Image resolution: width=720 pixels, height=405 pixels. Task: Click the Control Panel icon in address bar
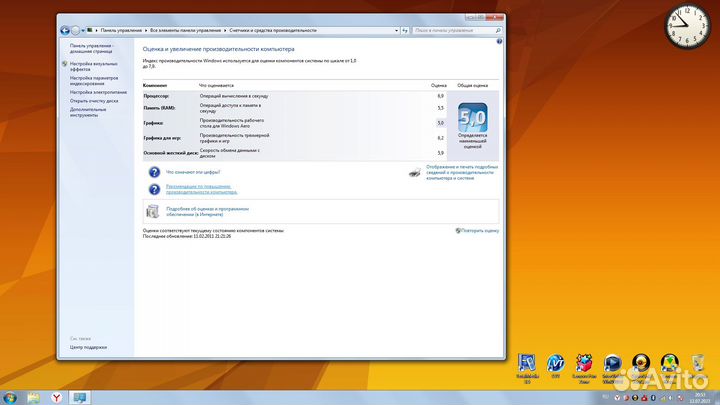(x=90, y=30)
